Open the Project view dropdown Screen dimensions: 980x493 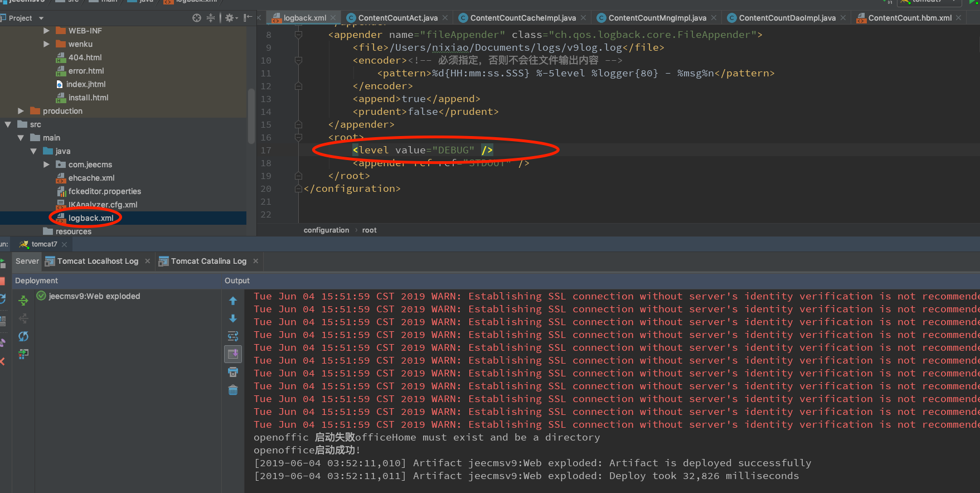click(41, 18)
